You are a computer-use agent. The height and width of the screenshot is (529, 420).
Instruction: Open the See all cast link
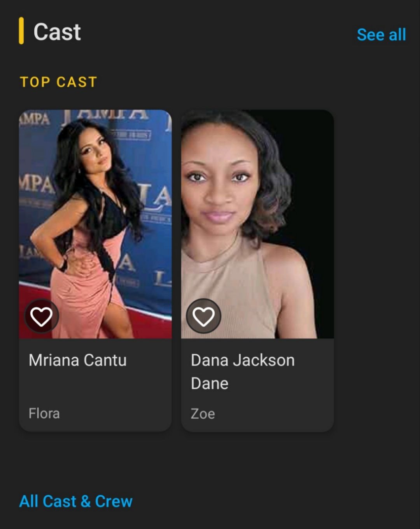(381, 35)
